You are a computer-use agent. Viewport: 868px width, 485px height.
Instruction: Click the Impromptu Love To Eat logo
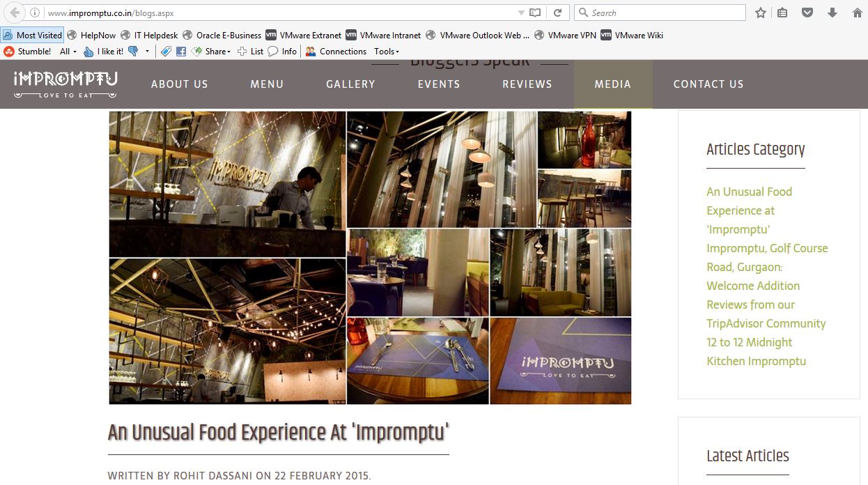pyautogui.click(x=65, y=84)
